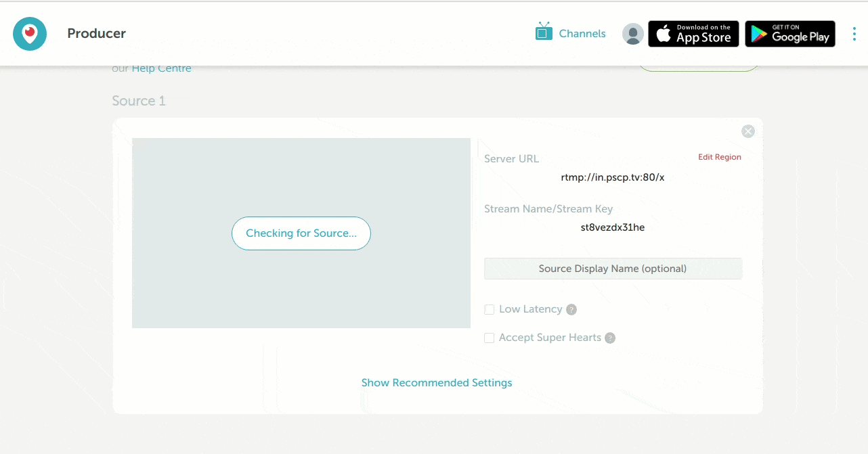Open the three-dot more options menu
Viewport: 868px width, 454px height.
tap(854, 34)
